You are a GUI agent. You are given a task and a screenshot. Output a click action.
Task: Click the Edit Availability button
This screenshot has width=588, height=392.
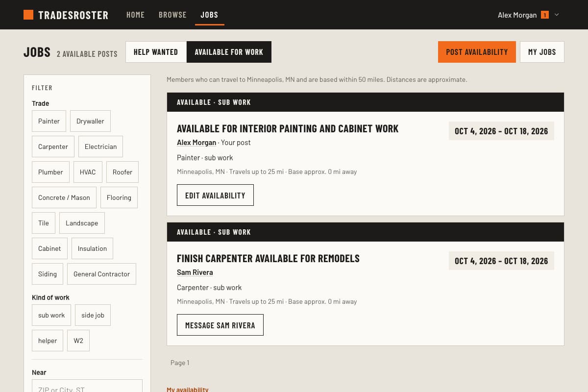(x=215, y=195)
